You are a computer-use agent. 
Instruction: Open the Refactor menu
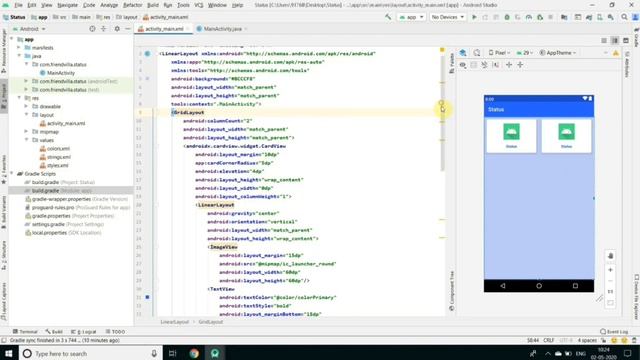(133, 5)
